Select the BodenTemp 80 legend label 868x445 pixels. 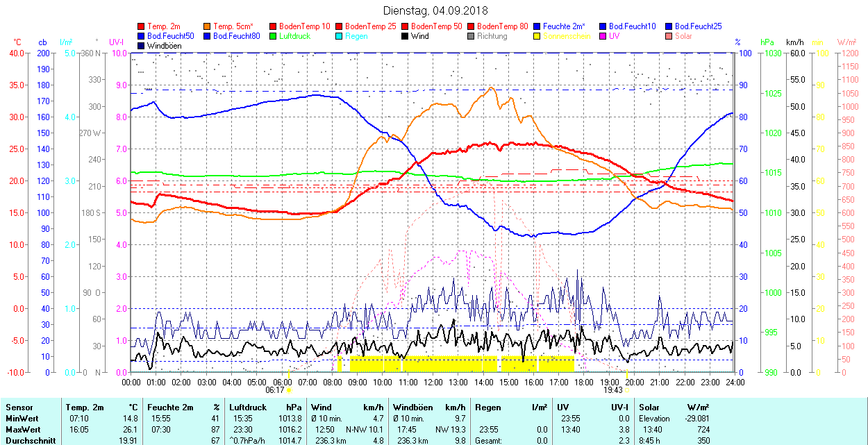pos(503,26)
